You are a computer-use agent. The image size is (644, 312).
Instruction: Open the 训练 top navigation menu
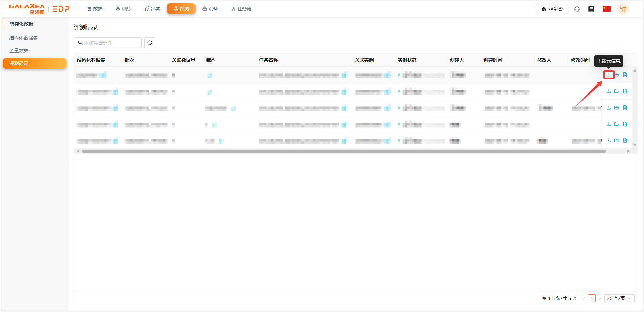(x=123, y=9)
